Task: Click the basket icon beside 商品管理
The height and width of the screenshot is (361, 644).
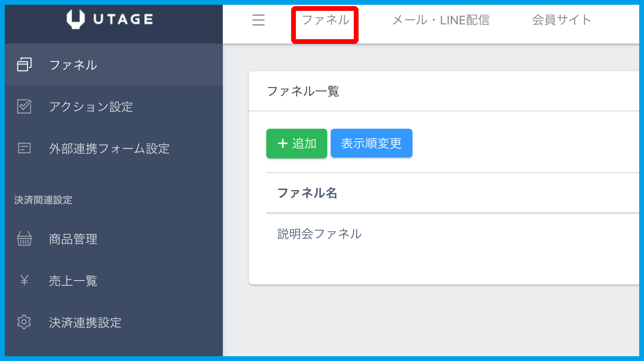Action: [x=24, y=239]
